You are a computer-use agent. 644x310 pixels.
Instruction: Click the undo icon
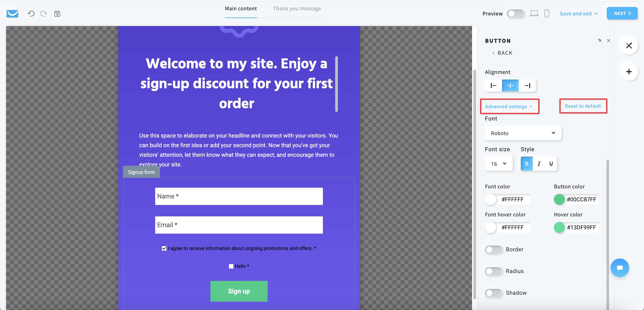(x=31, y=13)
